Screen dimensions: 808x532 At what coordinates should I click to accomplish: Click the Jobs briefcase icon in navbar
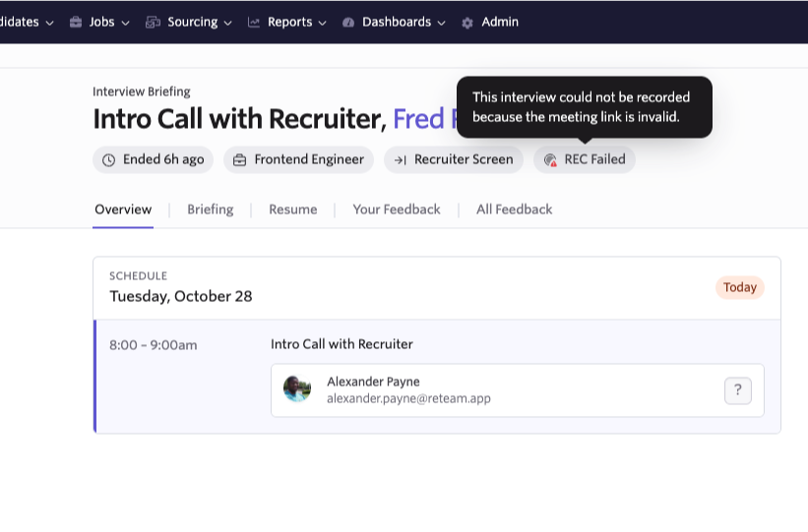(x=76, y=23)
